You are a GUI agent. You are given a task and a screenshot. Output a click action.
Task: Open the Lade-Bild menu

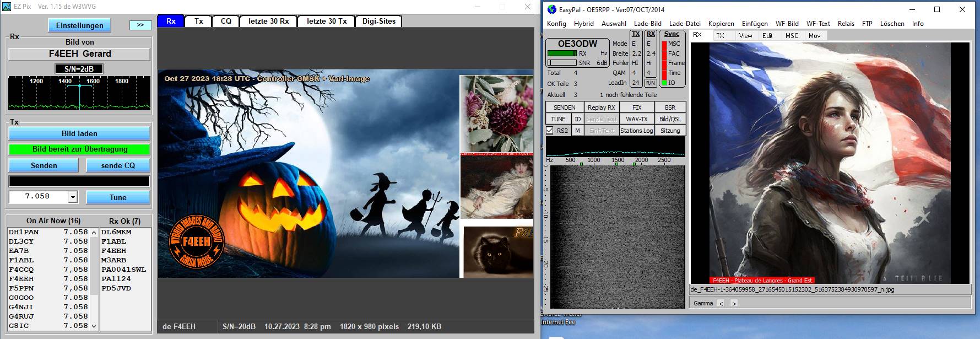click(x=647, y=24)
